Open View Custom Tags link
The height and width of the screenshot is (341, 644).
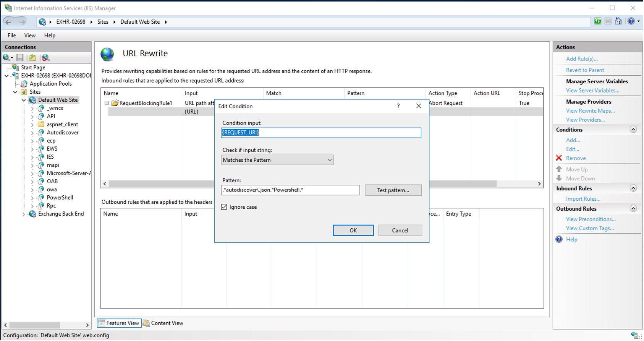point(590,229)
